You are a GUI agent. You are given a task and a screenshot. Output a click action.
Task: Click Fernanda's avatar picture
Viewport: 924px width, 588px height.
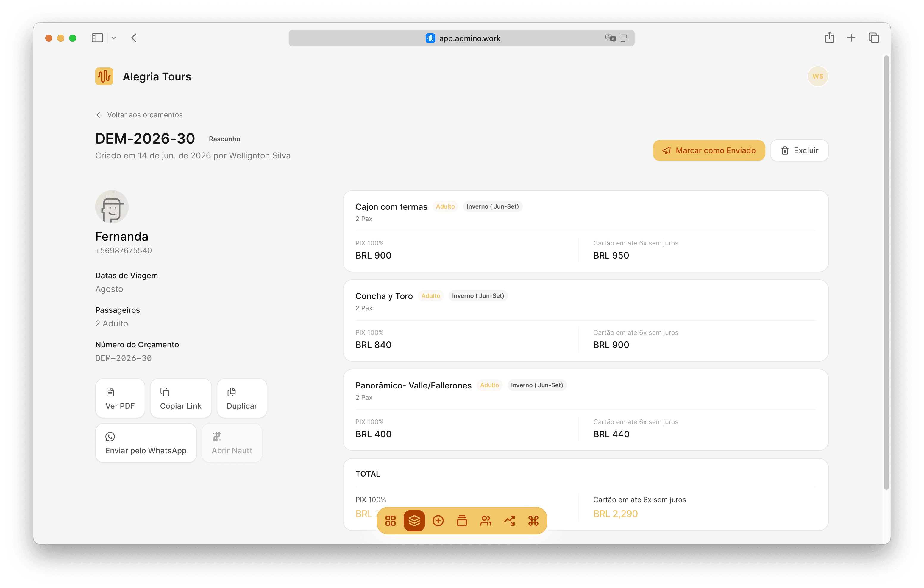click(112, 207)
